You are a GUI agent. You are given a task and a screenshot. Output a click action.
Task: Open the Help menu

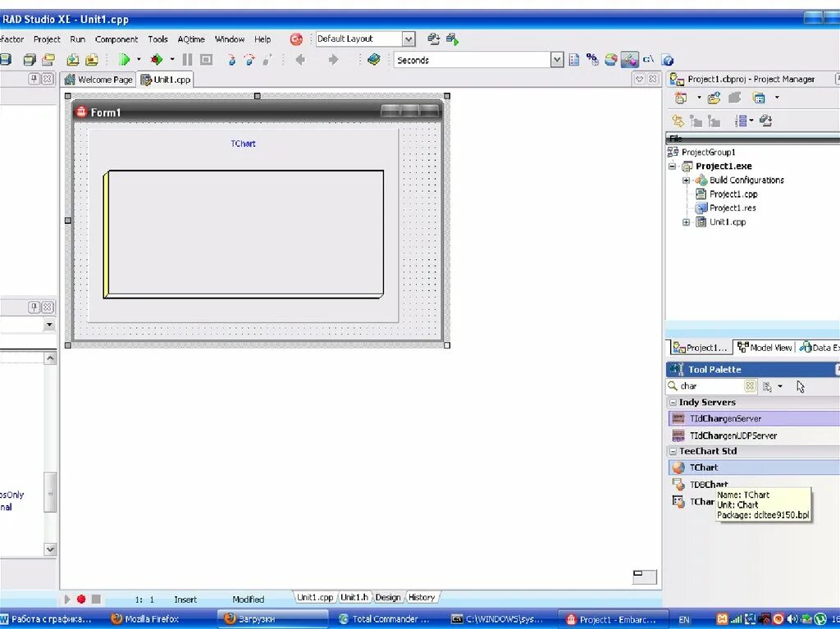[x=262, y=39]
